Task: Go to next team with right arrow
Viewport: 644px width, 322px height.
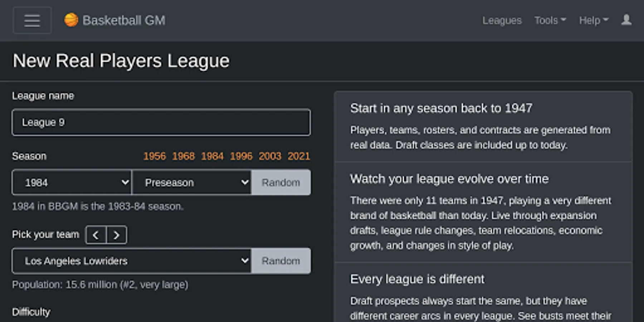Action: [x=116, y=235]
